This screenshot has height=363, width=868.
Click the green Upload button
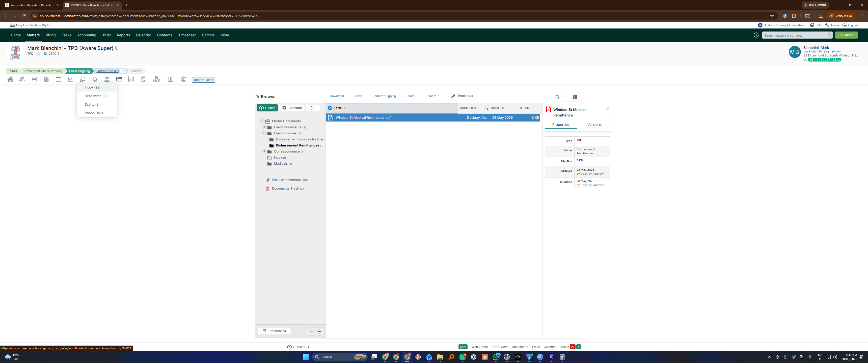[x=267, y=108]
